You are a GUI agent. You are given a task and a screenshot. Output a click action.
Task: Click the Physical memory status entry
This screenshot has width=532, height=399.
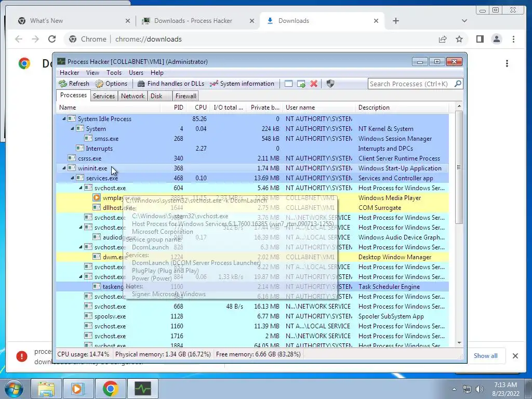click(163, 354)
